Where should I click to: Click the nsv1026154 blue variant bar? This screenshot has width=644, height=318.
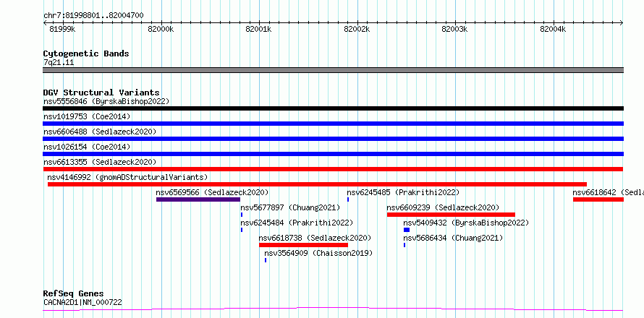[x=333, y=154]
